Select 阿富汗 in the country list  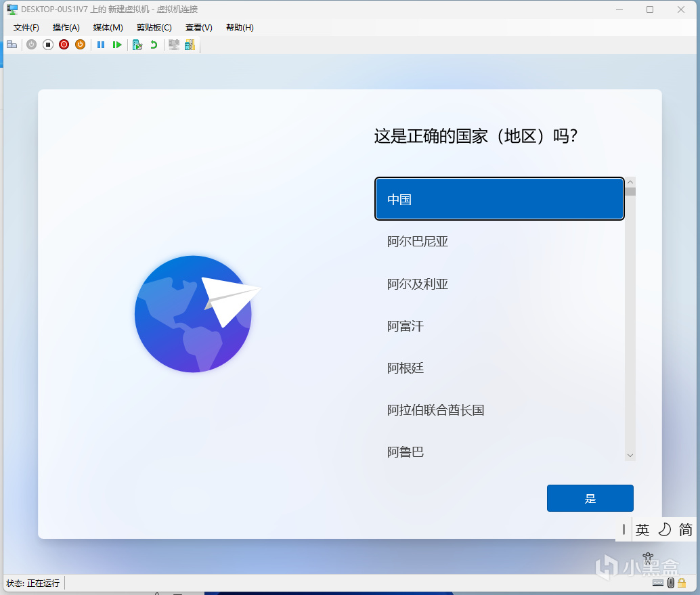tap(499, 326)
